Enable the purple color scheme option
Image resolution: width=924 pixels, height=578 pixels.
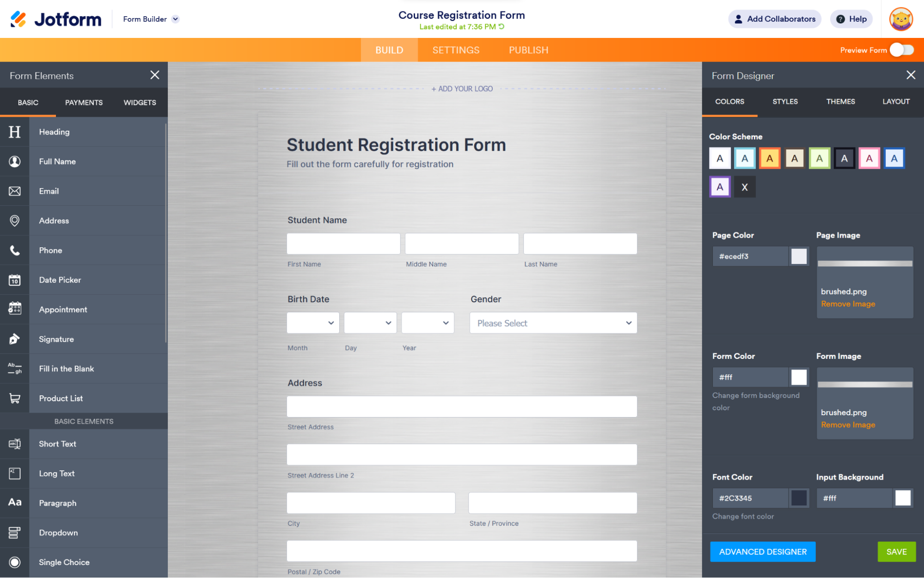(x=720, y=187)
